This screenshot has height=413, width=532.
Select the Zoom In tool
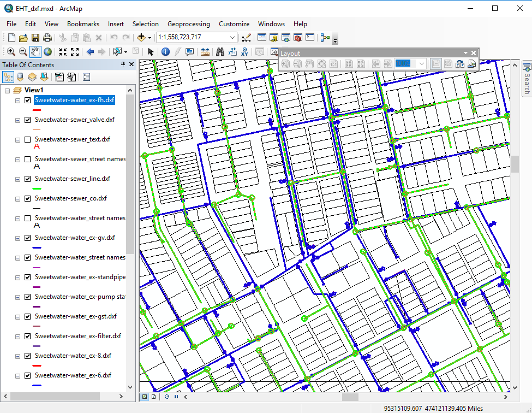pyautogui.click(x=11, y=52)
